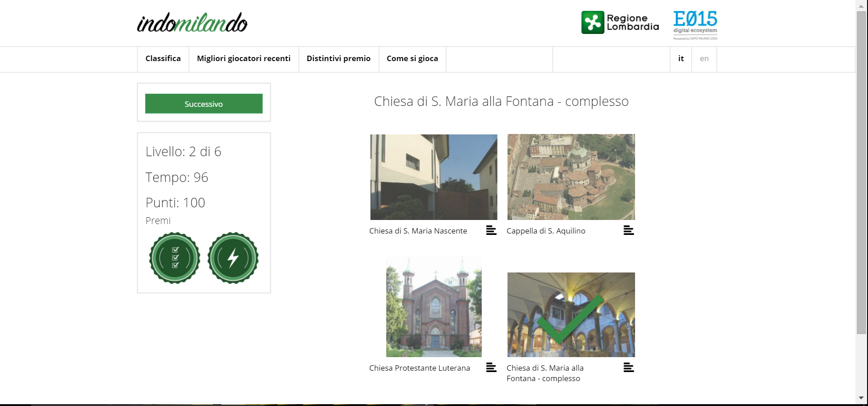Open details icon for Chiesa di S. Maria Nascente

point(491,230)
